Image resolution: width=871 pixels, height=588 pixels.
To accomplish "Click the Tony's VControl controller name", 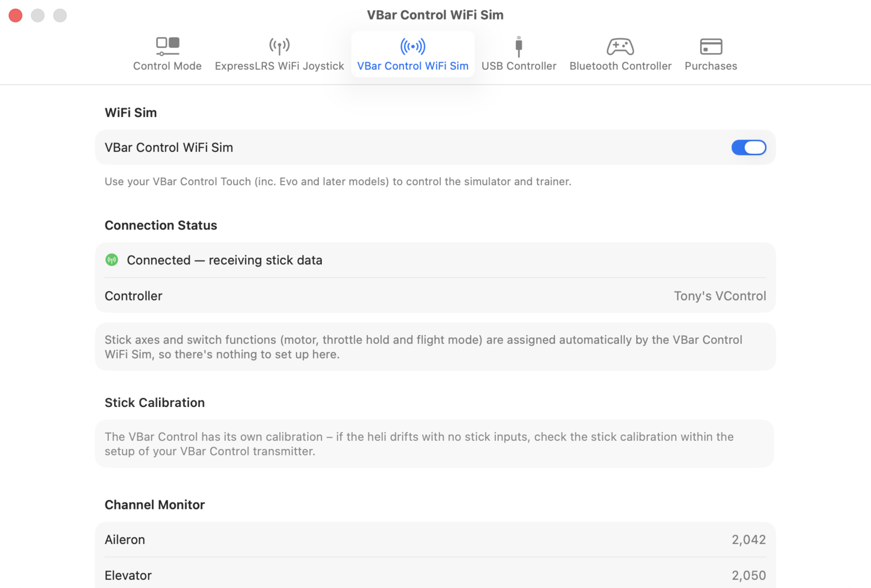I will pyautogui.click(x=720, y=296).
